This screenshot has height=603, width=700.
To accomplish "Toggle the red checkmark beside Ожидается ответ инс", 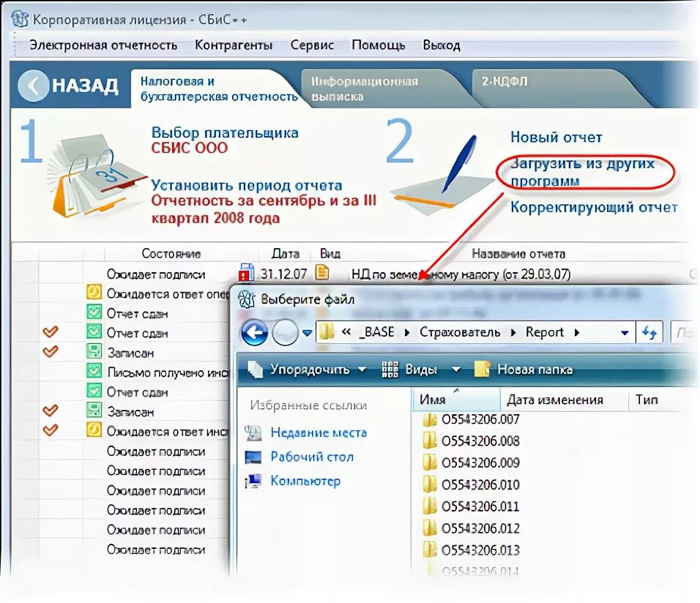I will [51, 430].
